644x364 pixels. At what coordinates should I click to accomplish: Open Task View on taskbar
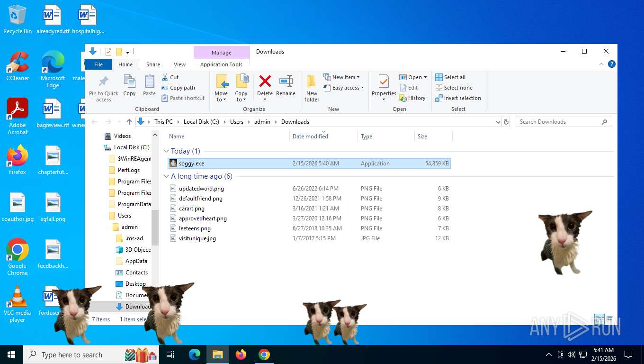170,355
